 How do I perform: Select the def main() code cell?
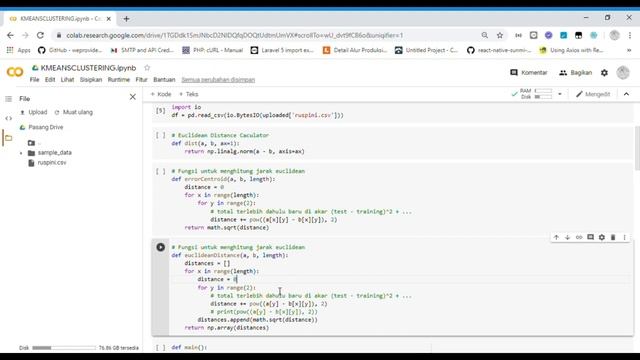click(x=392, y=347)
